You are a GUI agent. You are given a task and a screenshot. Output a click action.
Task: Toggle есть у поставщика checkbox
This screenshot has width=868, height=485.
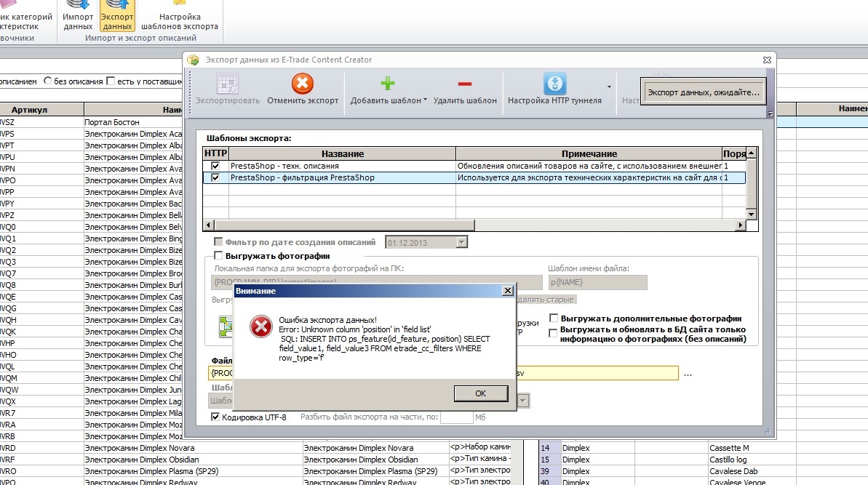111,81
